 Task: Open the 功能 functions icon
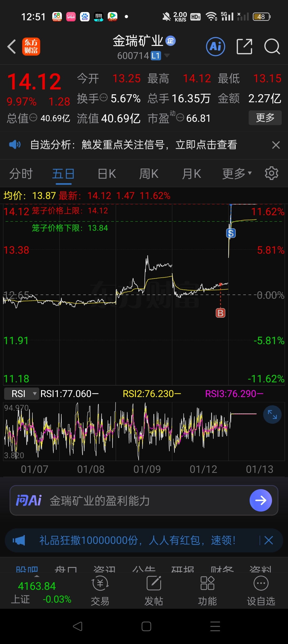point(207,590)
